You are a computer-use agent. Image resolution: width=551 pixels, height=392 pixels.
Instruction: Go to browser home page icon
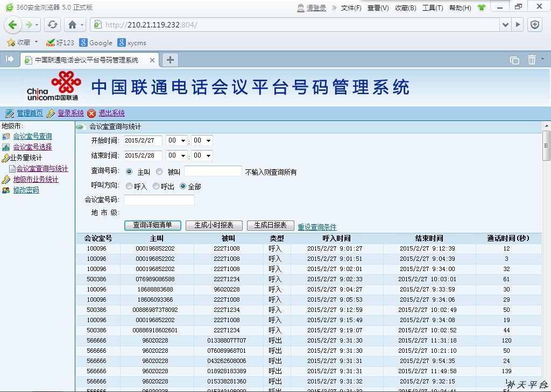[72, 25]
